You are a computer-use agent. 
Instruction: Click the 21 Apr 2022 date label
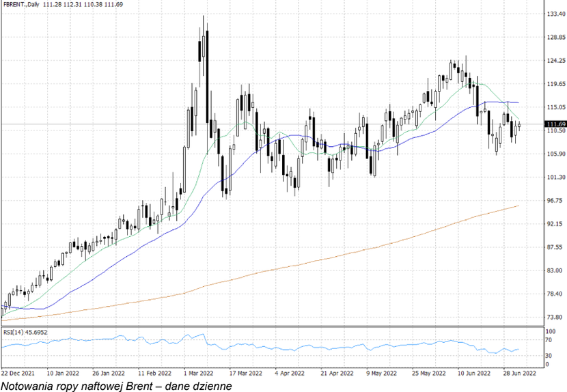pyautogui.click(x=337, y=373)
